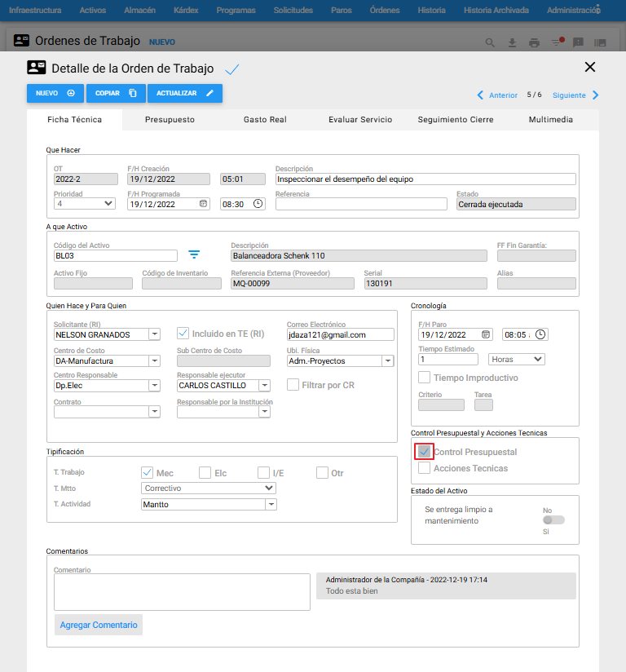Select the Ficha Técnica tab
Image resolution: width=626 pixels, height=672 pixels.
[x=74, y=120]
